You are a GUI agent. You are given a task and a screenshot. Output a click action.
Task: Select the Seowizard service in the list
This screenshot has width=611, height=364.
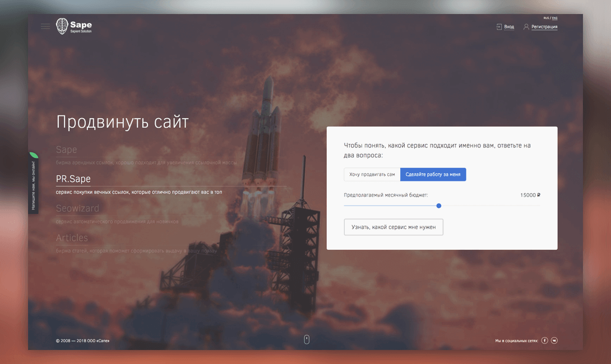point(77,208)
